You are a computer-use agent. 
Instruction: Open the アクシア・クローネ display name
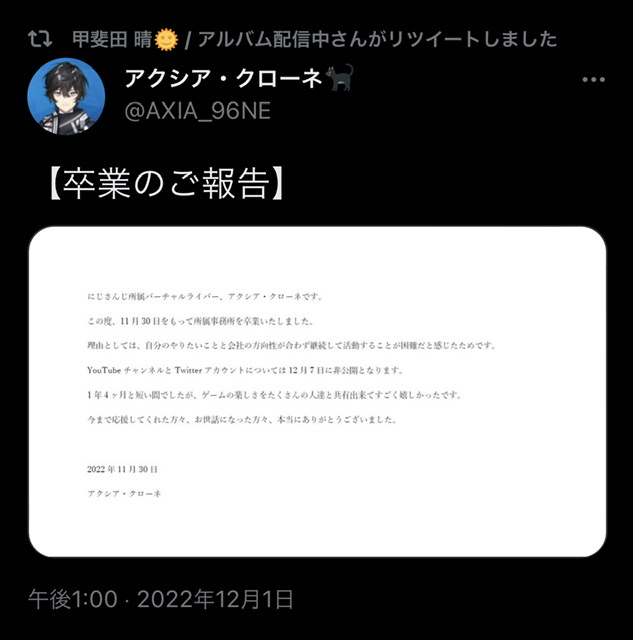coord(224,78)
